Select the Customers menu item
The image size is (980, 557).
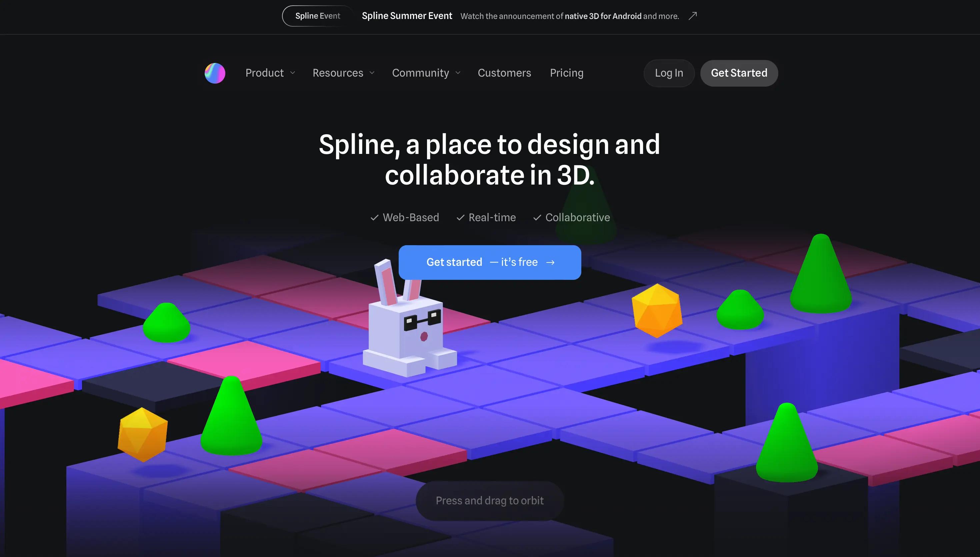coord(504,73)
